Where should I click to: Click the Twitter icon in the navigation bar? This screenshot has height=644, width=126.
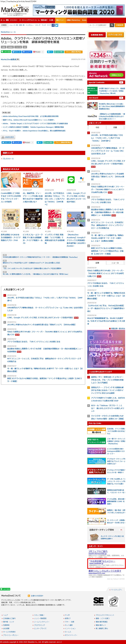coord(57,25)
